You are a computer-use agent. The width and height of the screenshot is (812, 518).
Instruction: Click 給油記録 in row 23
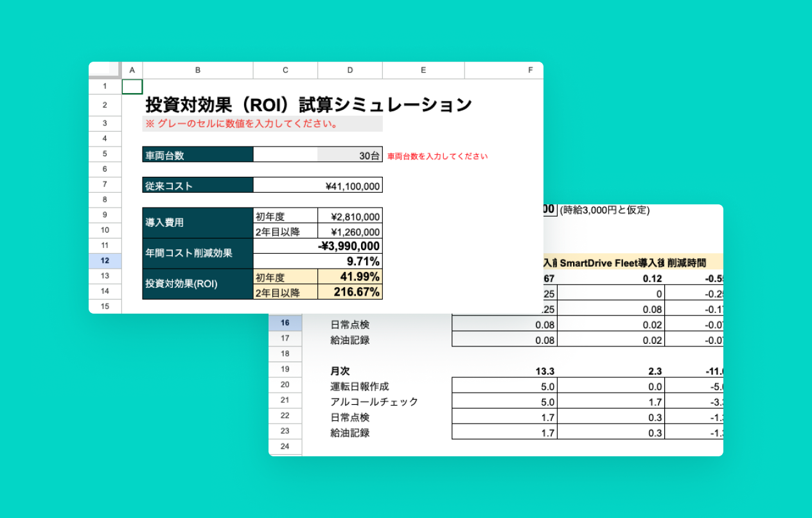(349, 433)
